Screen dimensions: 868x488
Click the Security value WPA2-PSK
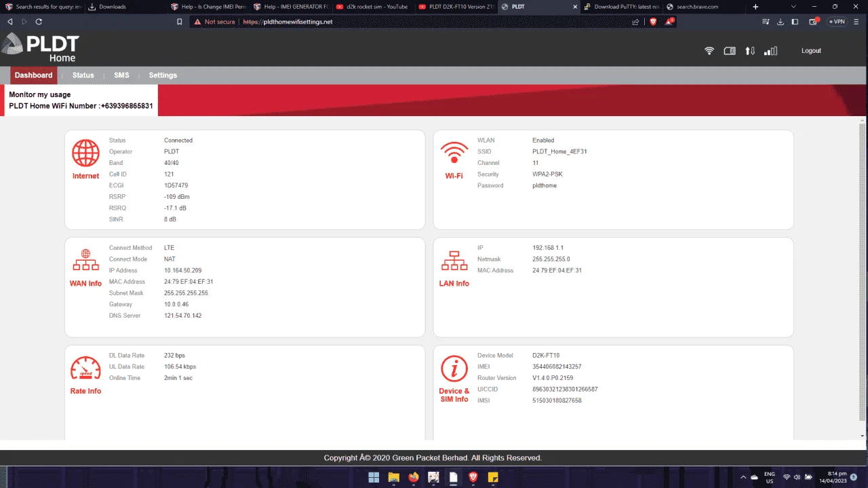pyautogui.click(x=547, y=174)
